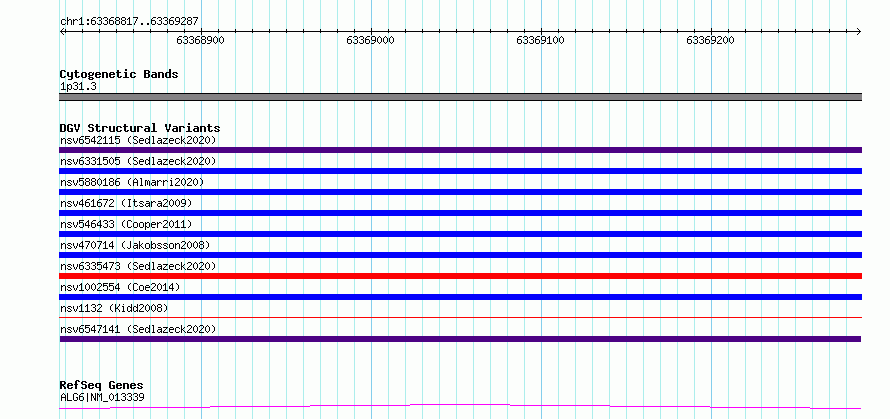The width and height of the screenshot is (890, 419).
Task: Select the nsv546433 blue variant bar
Action: (460, 234)
